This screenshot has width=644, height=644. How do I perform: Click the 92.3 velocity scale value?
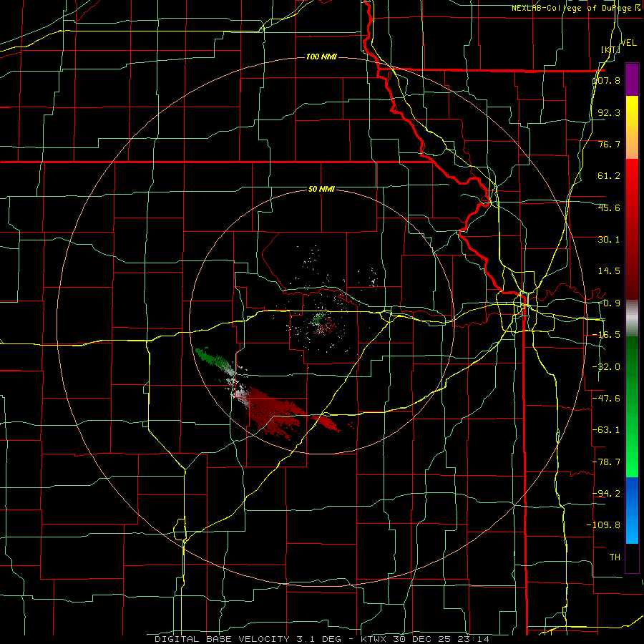point(609,112)
